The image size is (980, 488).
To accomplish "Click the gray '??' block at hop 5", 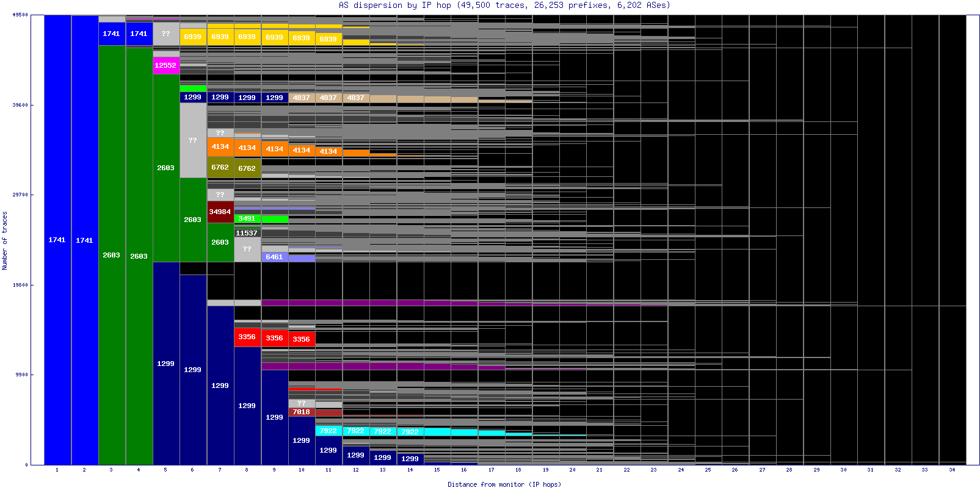I will point(165,34).
